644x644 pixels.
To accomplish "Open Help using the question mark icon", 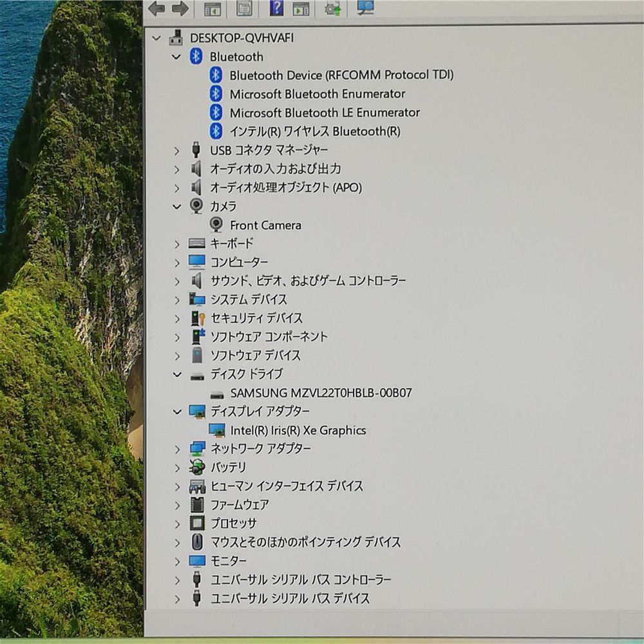I will [x=276, y=8].
